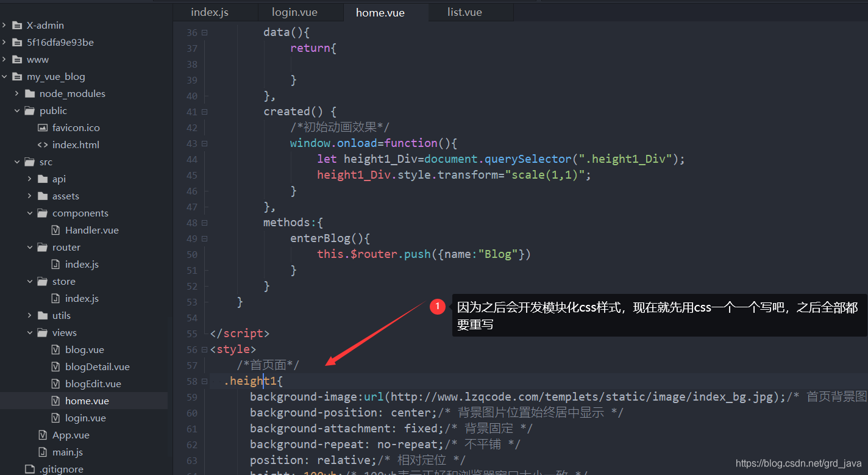Expand the 5f16dfa9e93be project
This screenshot has width=868, height=475.
(x=4, y=43)
